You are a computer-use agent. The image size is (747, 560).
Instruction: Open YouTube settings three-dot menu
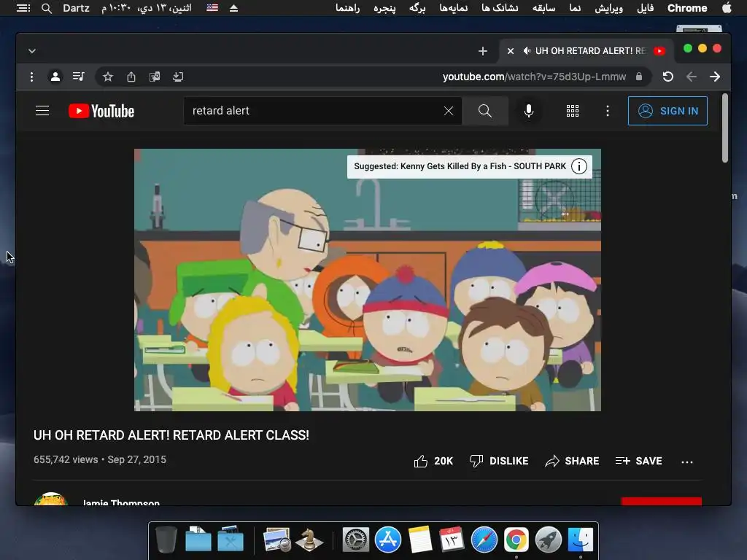tap(608, 111)
